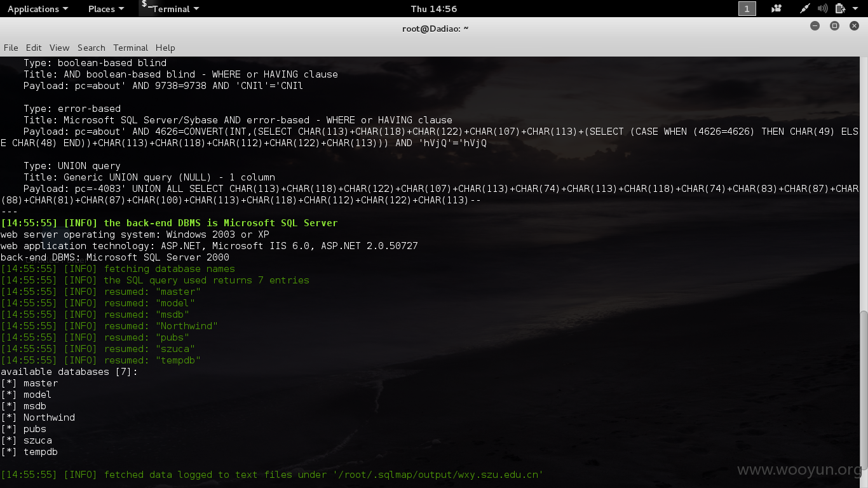Minimize the root@Dadiao terminal window
The image size is (868, 488).
coord(815,26)
